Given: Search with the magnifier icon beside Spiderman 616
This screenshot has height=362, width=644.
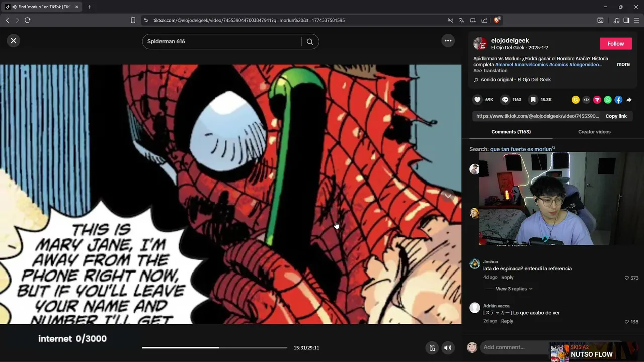Looking at the screenshot, I should coord(310,41).
